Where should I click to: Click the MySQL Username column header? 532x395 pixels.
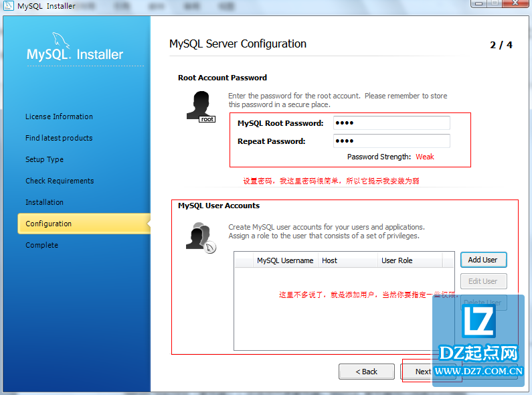point(285,260)
